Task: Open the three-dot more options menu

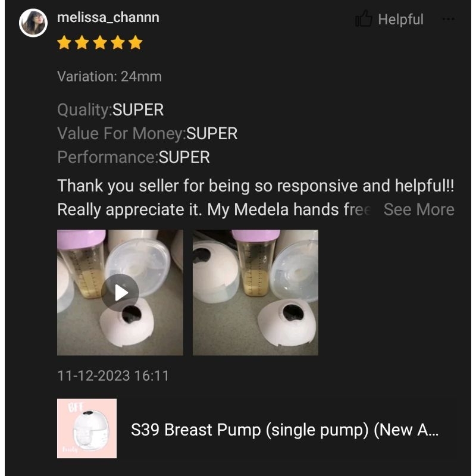Action: point(448,19)
